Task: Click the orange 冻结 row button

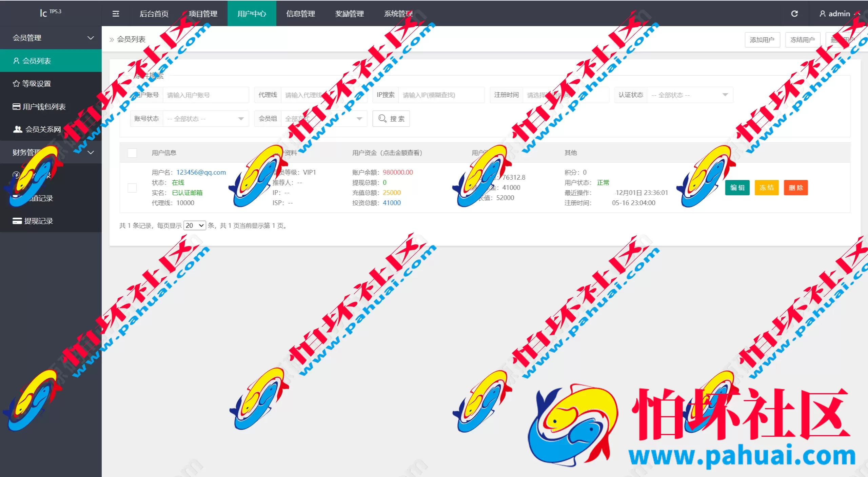Action: (767, 188)
